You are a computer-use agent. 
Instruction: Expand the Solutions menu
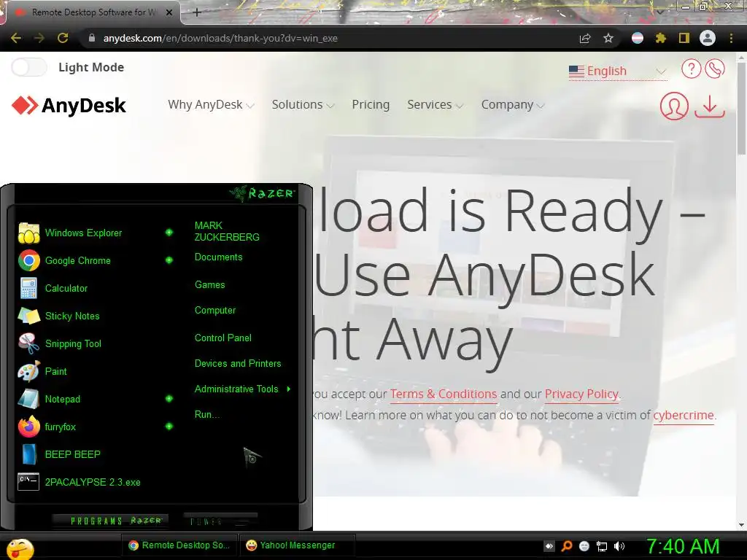(x=303, y=105)
